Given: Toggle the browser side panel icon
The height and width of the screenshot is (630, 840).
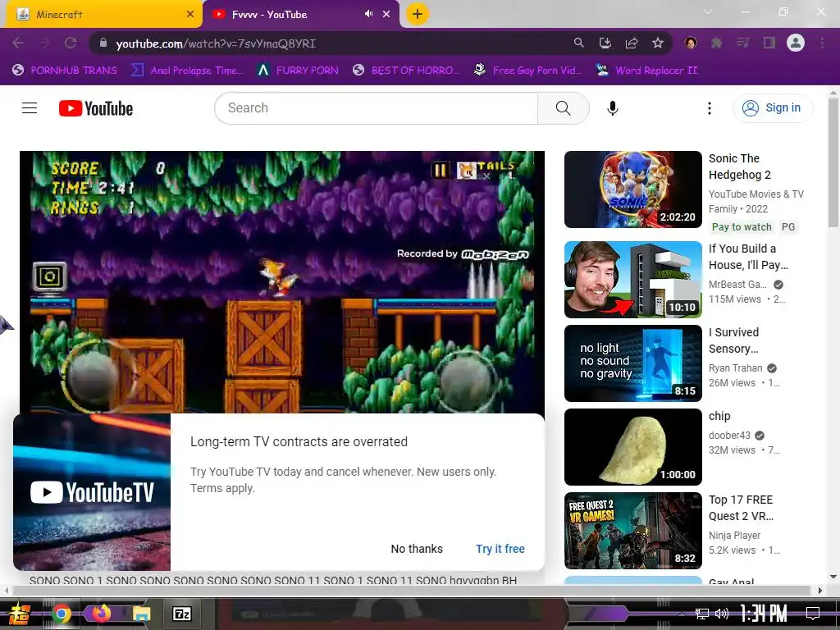Looking at the screenshot, I should pyautogui.click(x=769, y=43).
